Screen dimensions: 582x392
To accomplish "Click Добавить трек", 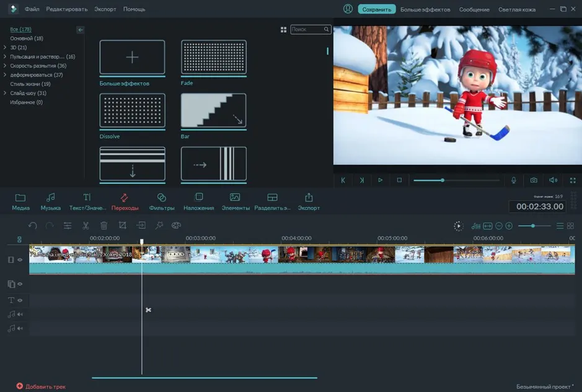I will tap(41, 386).
